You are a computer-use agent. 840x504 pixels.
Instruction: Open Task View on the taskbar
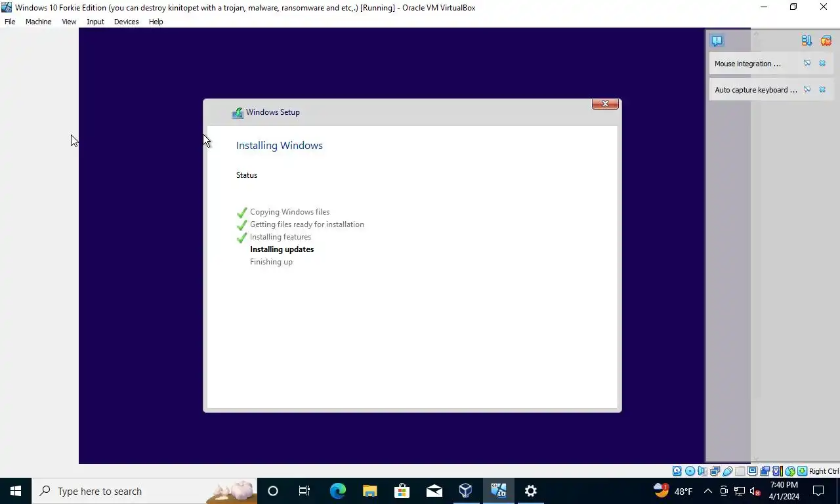(x=304, y=491)
